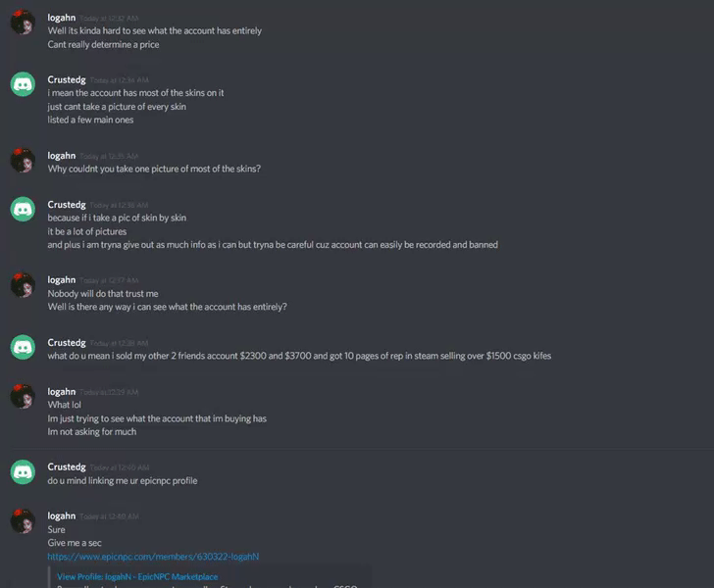Click Crustedg's Discord avatar next to "i mean the account"
Viewport: 714px width, 588px height.
pos(23,84)
